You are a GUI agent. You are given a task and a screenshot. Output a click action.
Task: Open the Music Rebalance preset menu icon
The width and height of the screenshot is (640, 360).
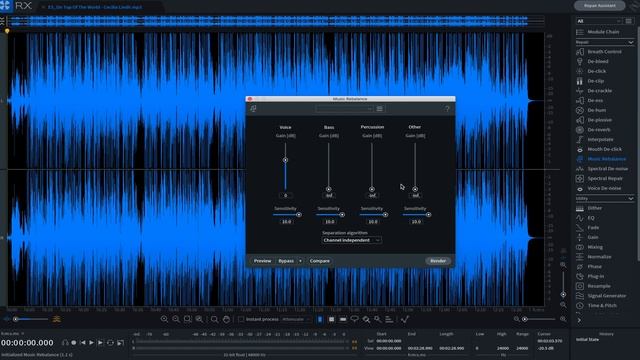380,109
